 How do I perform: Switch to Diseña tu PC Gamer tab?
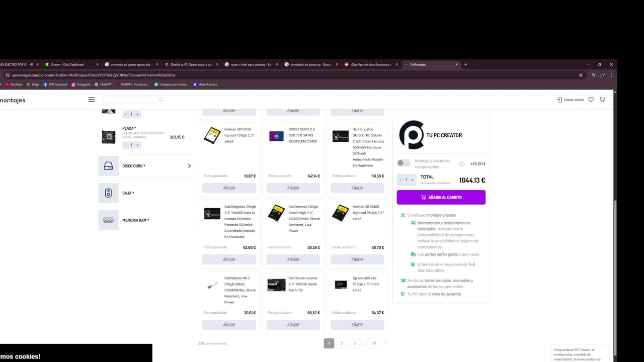[192, 64]
